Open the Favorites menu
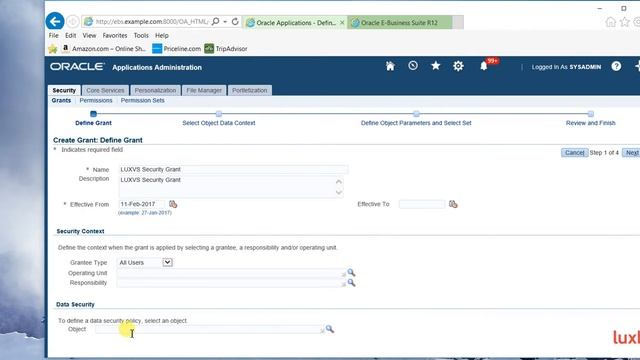The height and width of the screenshot is (360, 640). [115, 36]
